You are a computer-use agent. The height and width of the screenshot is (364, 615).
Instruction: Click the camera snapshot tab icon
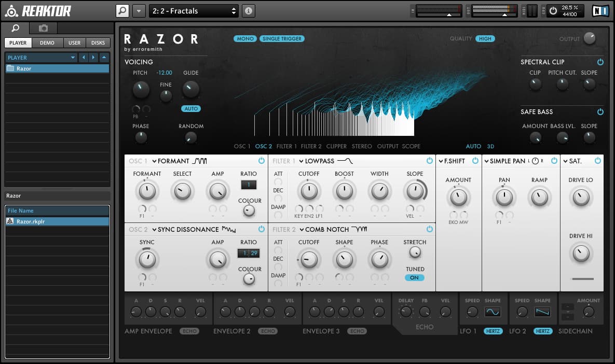(x=43, y=28)
